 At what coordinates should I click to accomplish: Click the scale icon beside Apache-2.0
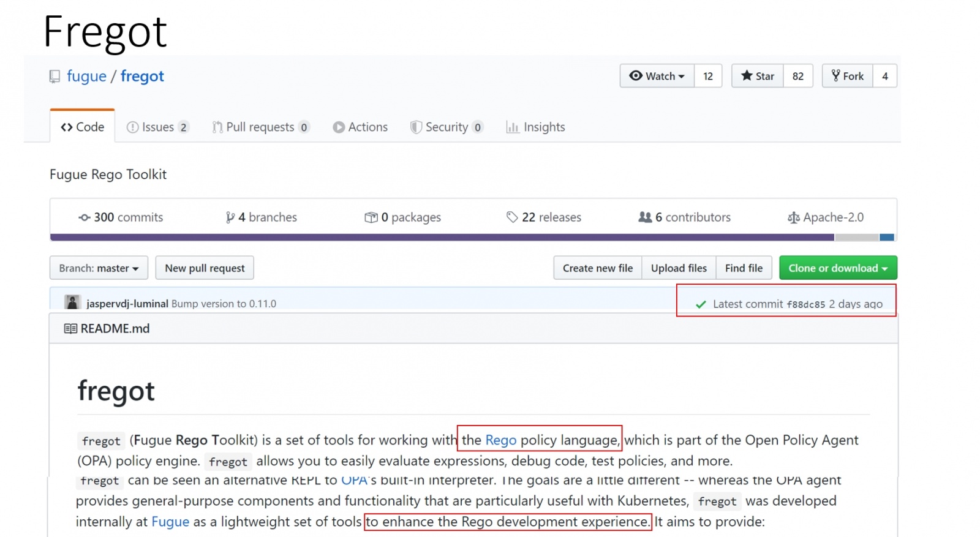click(794, 218)
